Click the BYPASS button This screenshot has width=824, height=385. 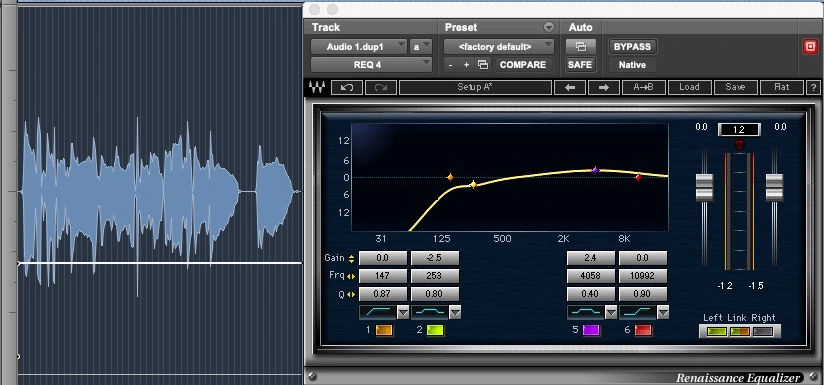click(632, 47)
